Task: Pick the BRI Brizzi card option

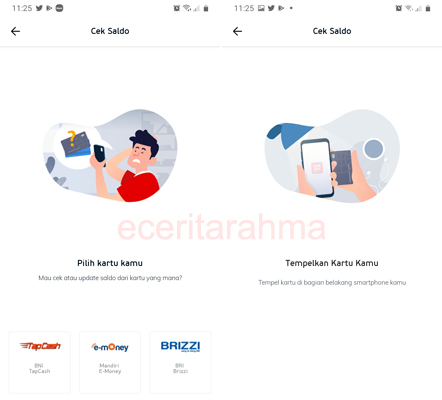Action: [180, 362]
